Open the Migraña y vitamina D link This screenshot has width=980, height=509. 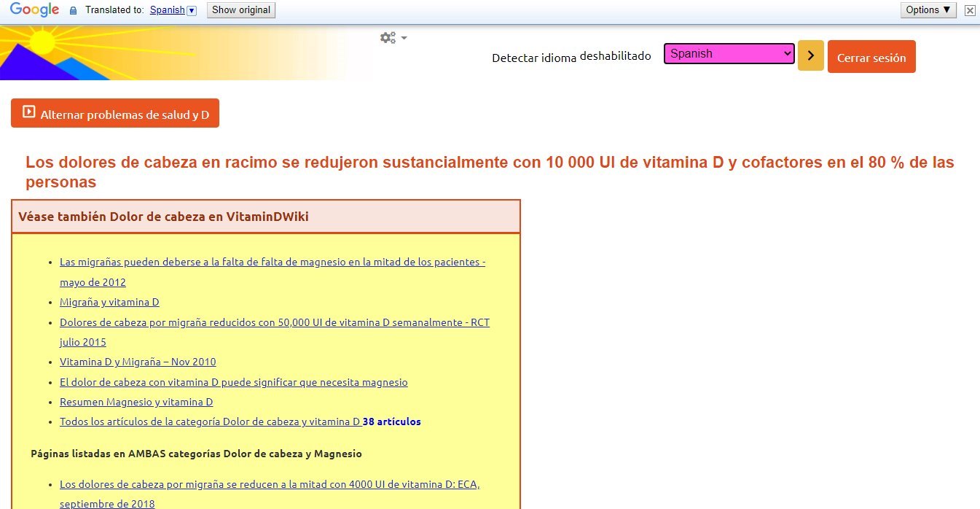point(109,302)
